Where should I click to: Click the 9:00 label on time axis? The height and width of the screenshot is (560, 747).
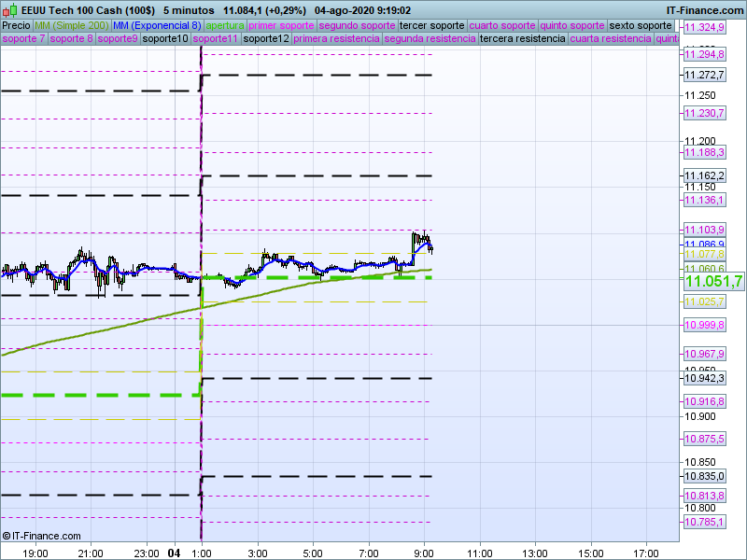point(424,553)
